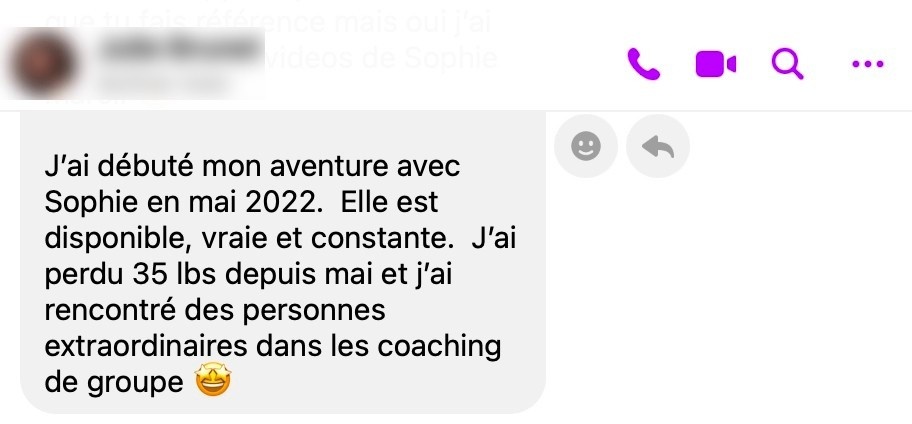Open the contact's blurred profile picture
The height and width of the screenshot is (424, 912).
(x=42, y=63)
